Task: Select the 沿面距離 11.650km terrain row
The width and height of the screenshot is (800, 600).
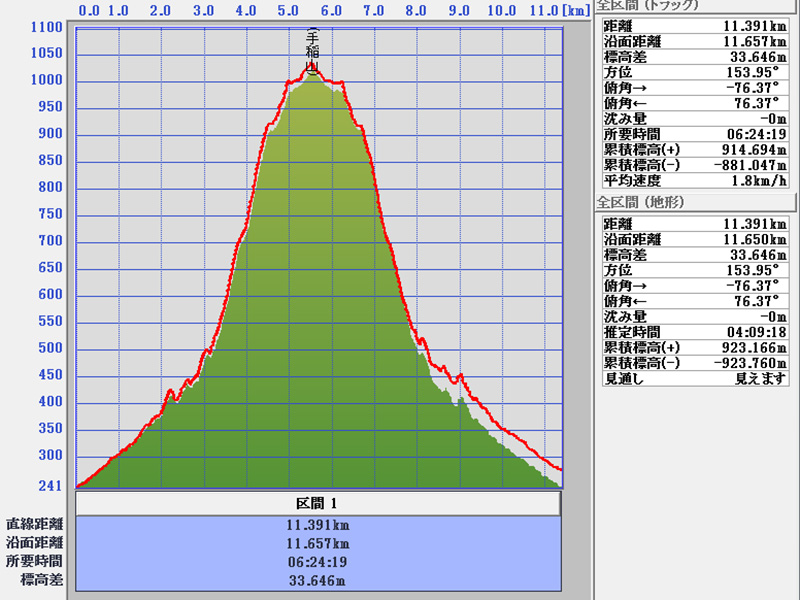Action: [697, 240]
